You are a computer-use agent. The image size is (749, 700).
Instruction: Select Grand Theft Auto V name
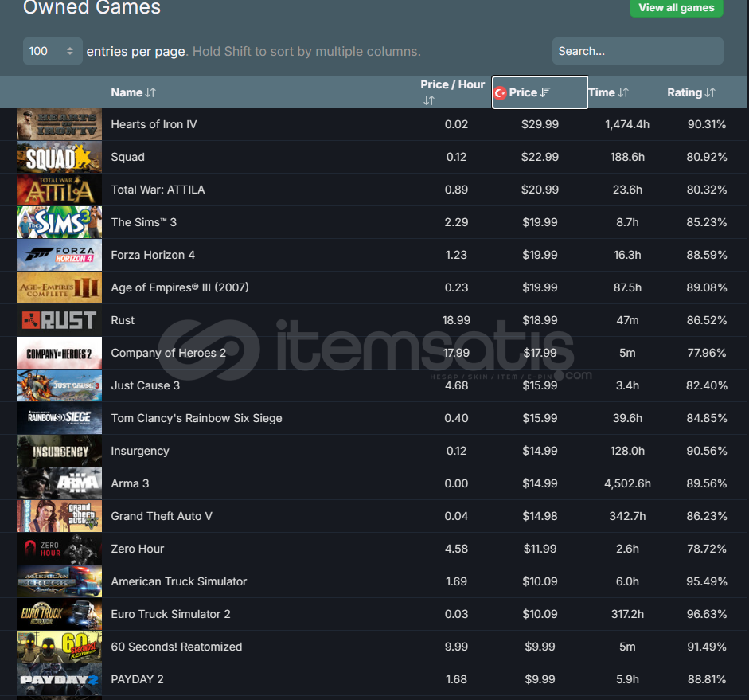click(162, 516)
